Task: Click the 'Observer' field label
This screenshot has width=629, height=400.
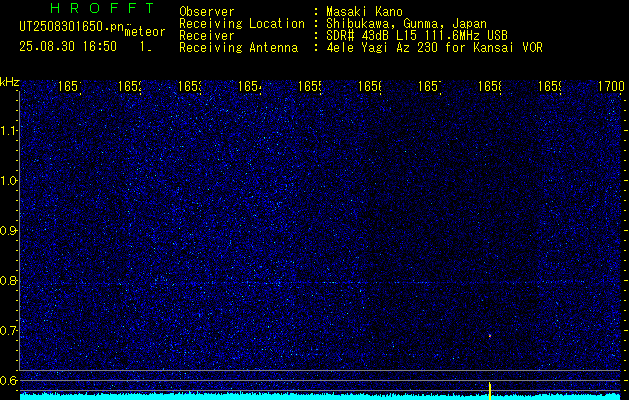Action: [x=207, y=12]
